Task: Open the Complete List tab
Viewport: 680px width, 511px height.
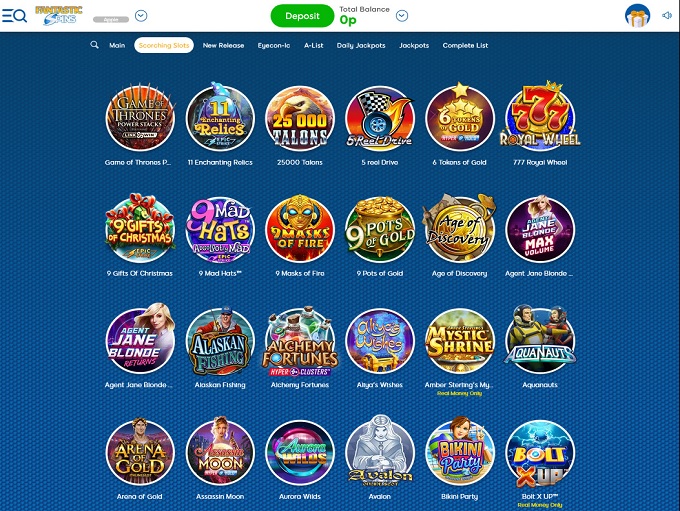Action: (x=465, y=45)
